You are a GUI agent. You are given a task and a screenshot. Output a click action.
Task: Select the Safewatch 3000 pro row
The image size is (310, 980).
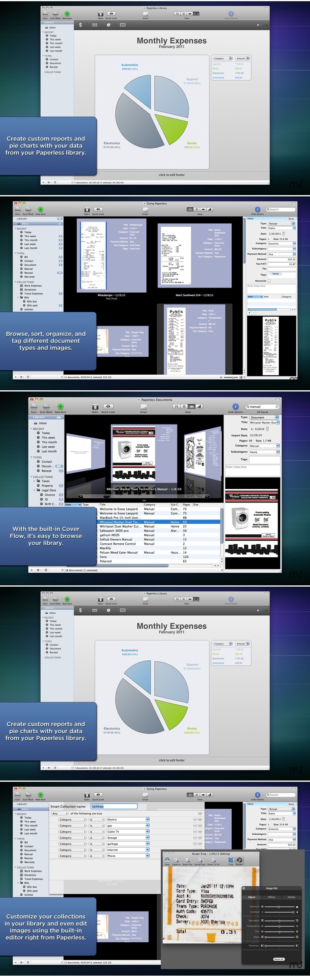coord(159,531)
